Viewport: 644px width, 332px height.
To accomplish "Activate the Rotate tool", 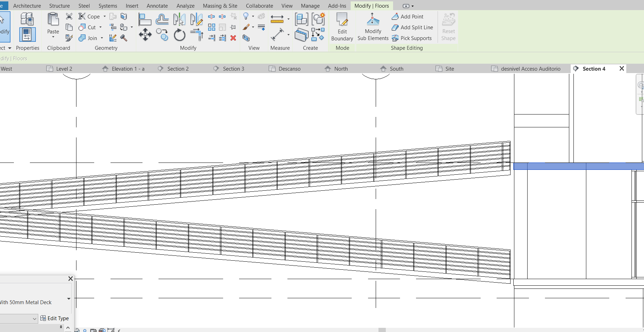I will click(179, 34).
